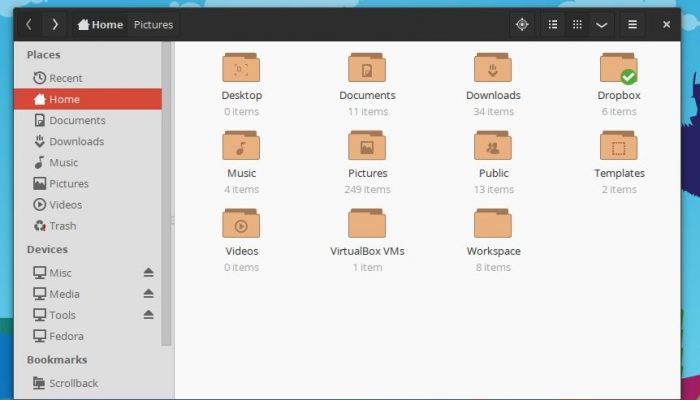The height and width of the screenshot is (400, 700).
Task: Eject the Media device
Action: [149, 293]
